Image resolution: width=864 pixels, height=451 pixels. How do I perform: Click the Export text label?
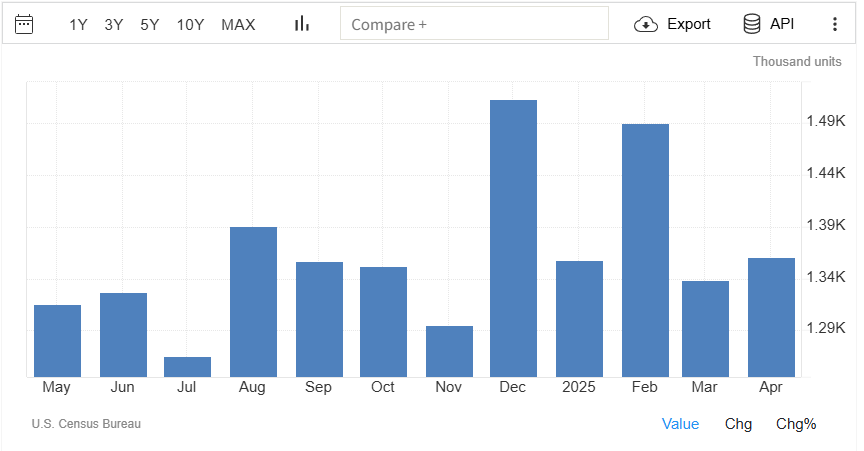[689, 24]
